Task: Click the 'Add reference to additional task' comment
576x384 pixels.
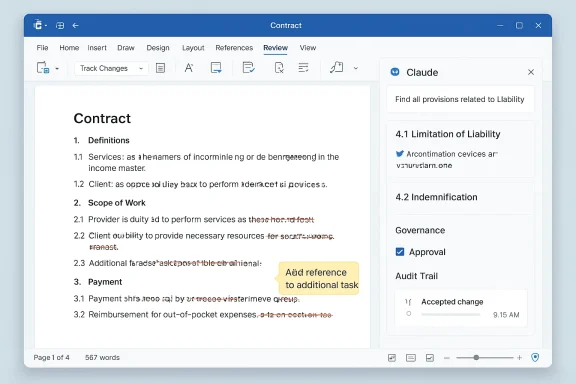Action: click(318, 278)
